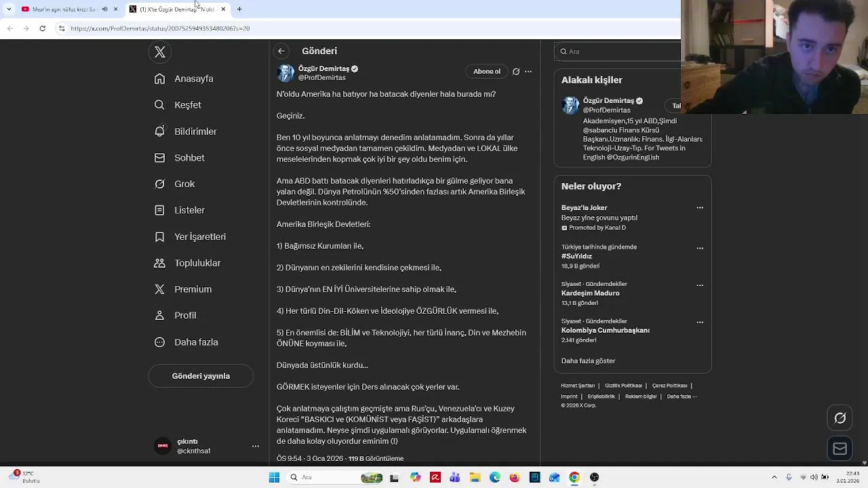Open the #SuYıldız trend
The height and width of the screenshot is (488, 868).
[x=576, y=257]
